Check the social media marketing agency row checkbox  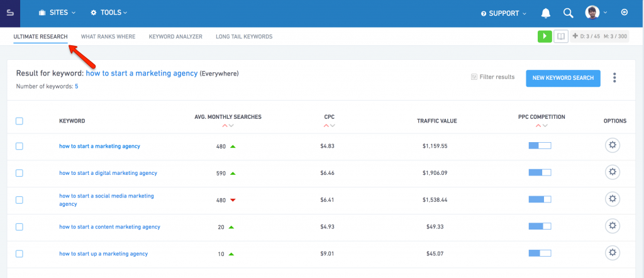(19, 200)
